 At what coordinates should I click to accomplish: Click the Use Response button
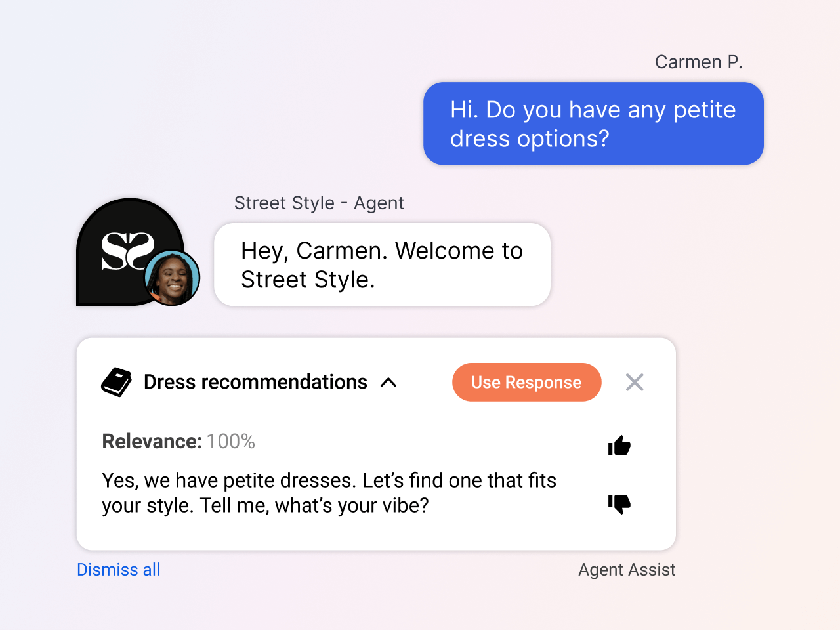[x=527, y=382]
